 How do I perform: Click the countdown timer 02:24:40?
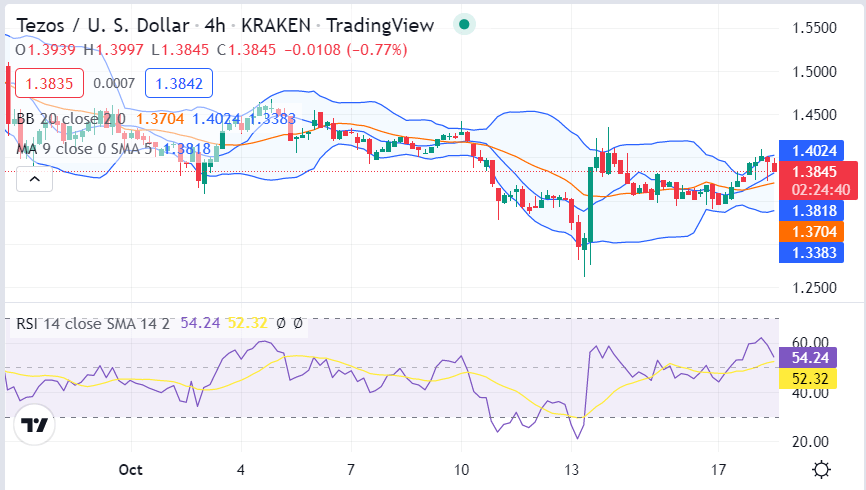click(820, 190)
